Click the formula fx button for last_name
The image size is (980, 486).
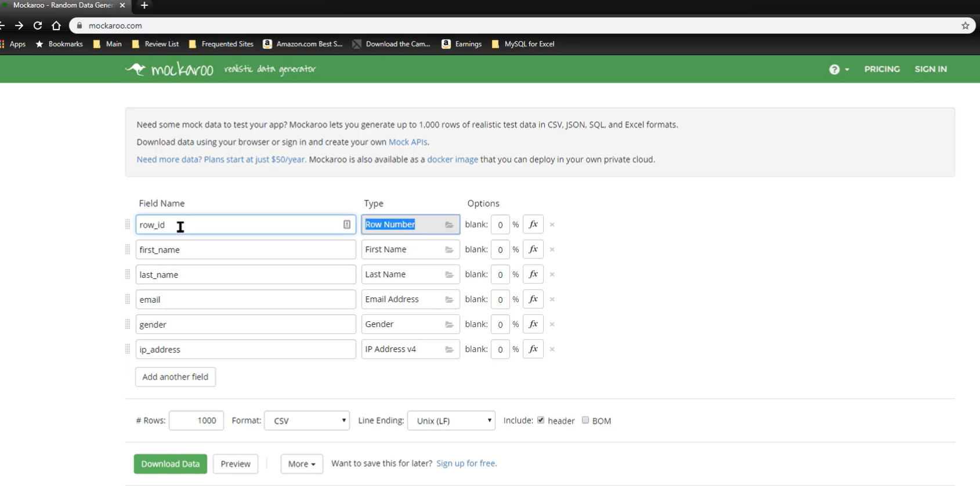tap(533, 274)
